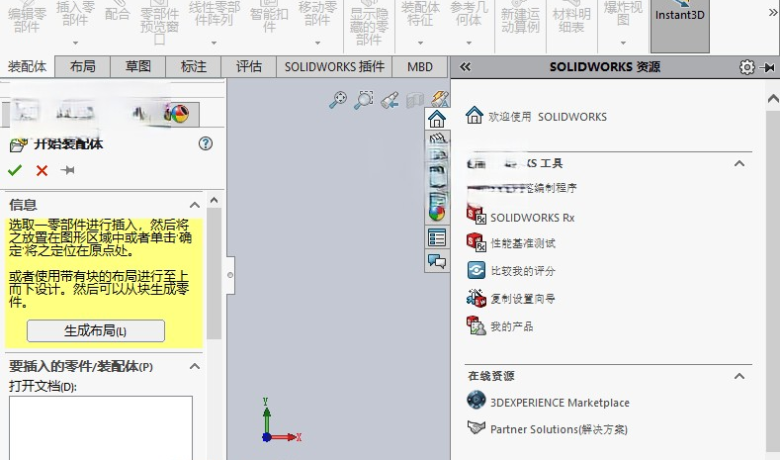Toggle the Instant3D button

680,25
